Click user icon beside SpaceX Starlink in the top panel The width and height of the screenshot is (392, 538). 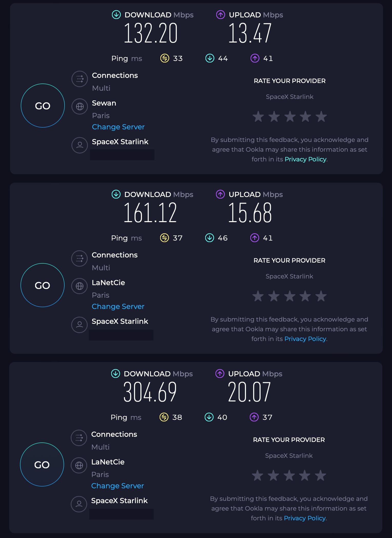coord(80,145)
